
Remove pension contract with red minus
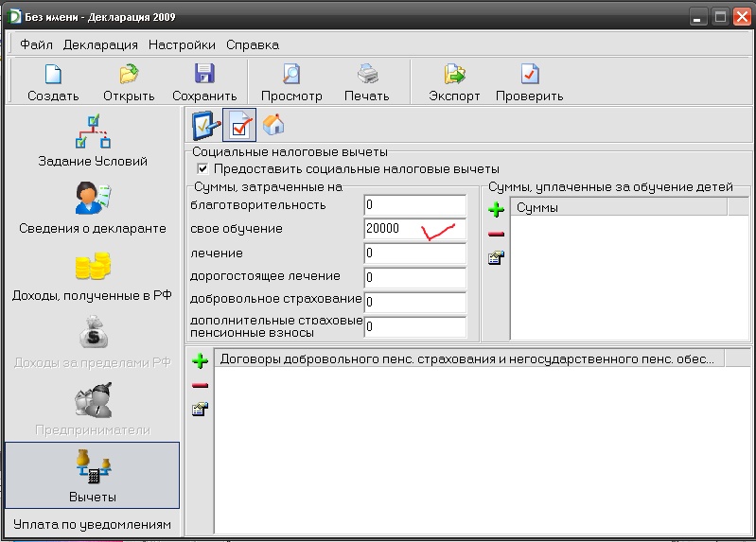point(200,385)
